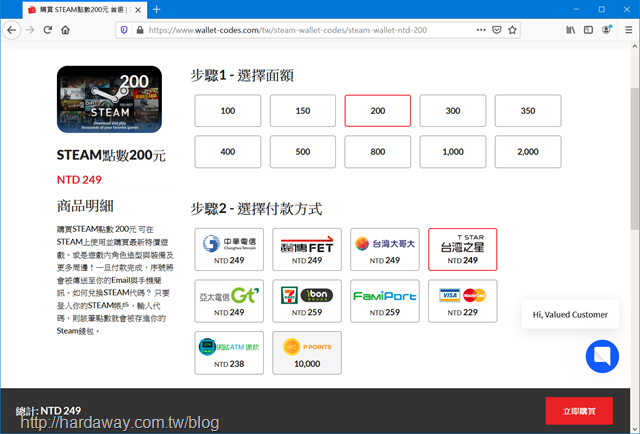Viewport: 640px width, 434px height.
Task: Click the Hi, Valued Customer message
Action: click(x=570, y=315)
